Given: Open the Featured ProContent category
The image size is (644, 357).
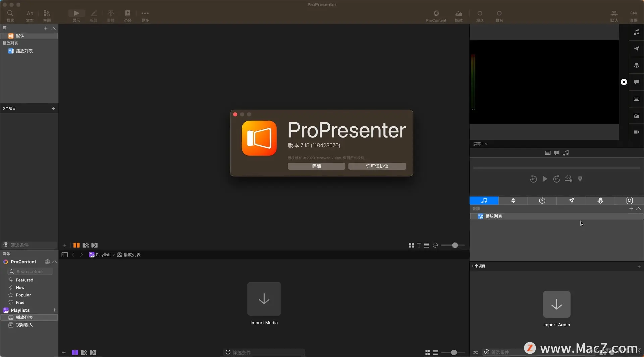Looking at the screenshot, I should click(x=24, y=280).
